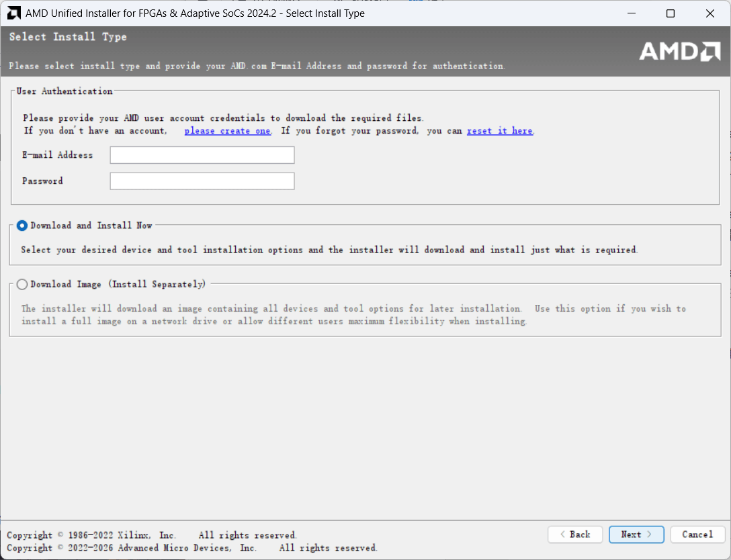The width and height of the screenshot is (731, 560).
Task: Click the 'E-mail Address' field label
Action: click(x=57, y=155)
